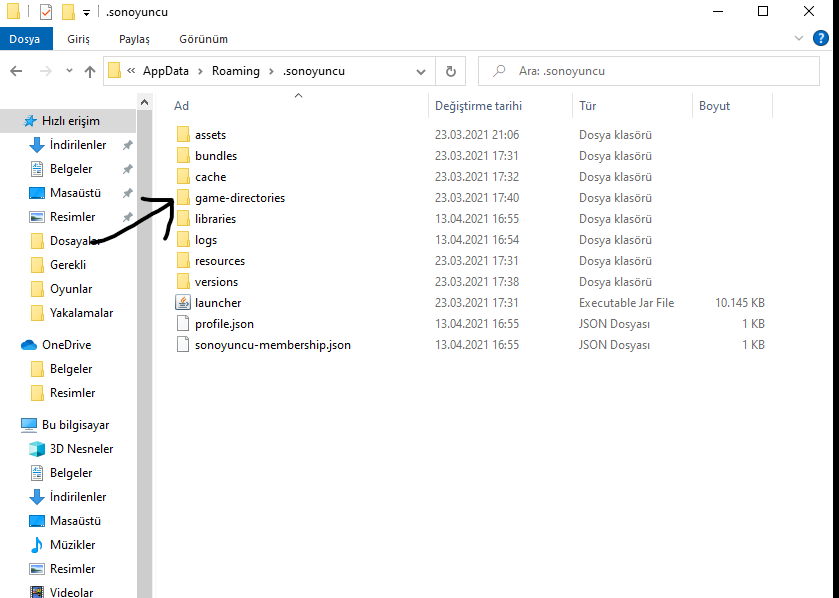
Task: Open OneDrive in the sidebar
Action: (56, 344)
